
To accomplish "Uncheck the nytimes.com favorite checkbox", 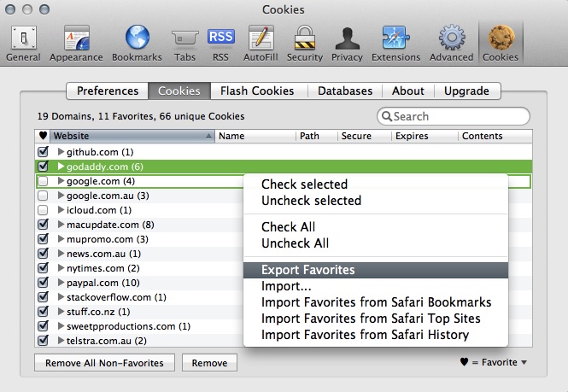I will pyautogui.click(x=43, y=268).
